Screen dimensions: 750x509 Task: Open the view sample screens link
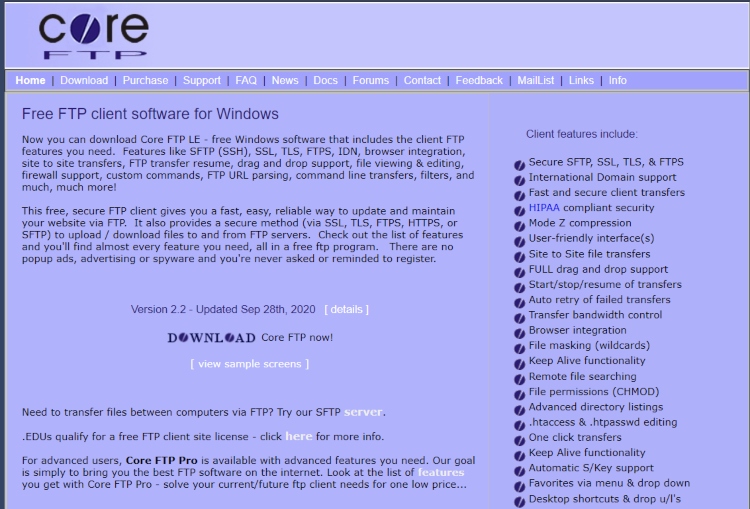pyautogui.click(x=250, y=364)
